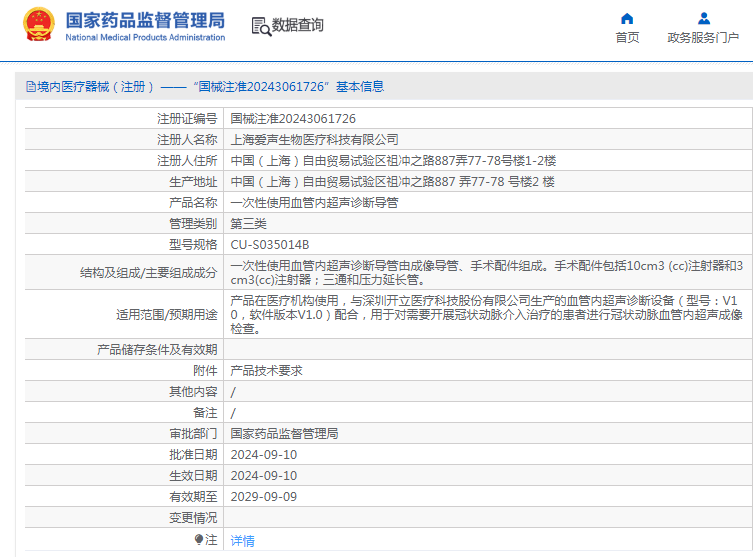Click the 产品名称 row label
Screen dimensions: 753x557
click(193, 203)
